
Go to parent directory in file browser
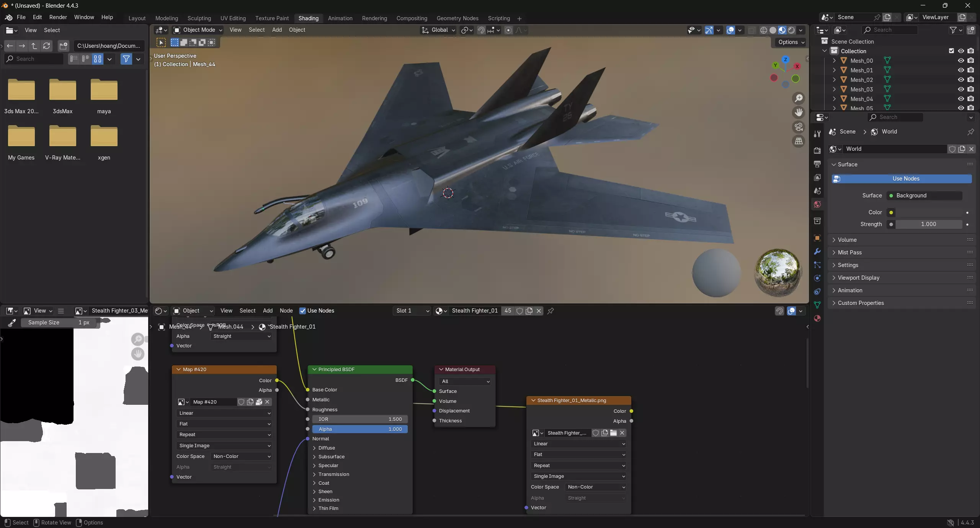click(34, 46)
